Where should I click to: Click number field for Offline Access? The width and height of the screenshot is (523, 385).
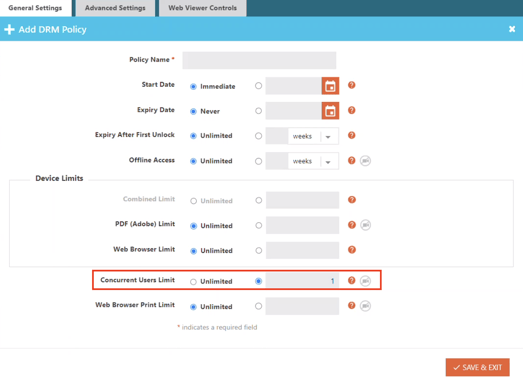tap(277, 161)
